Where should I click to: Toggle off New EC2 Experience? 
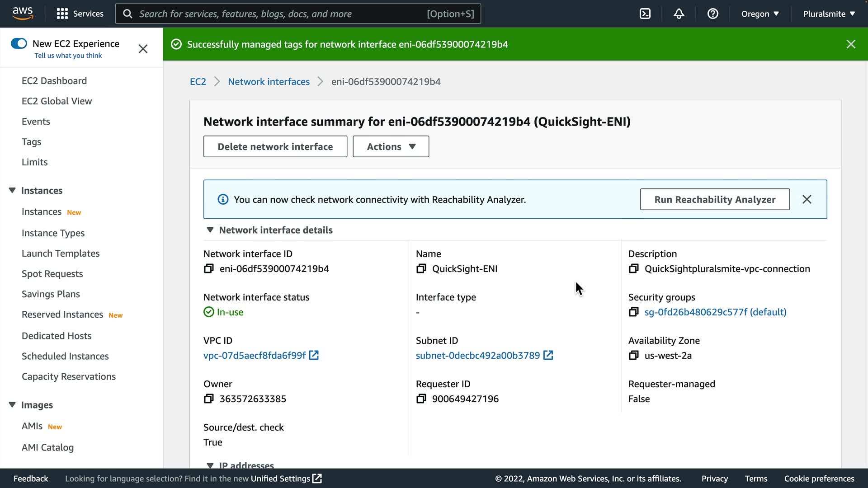point(19,43)
